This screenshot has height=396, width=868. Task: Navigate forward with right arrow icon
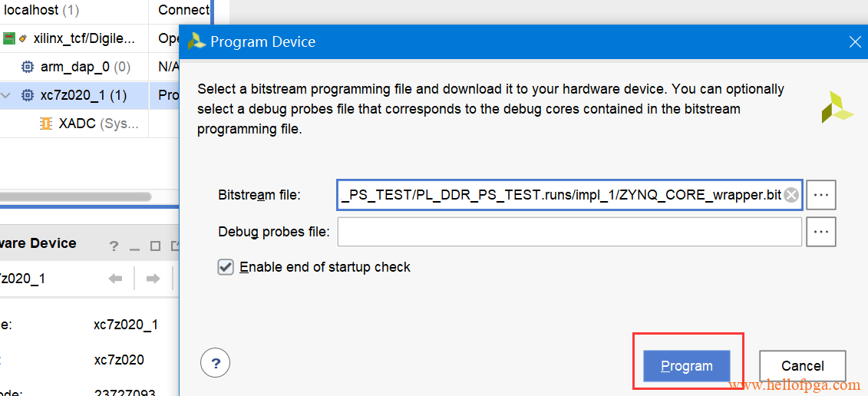153,279
